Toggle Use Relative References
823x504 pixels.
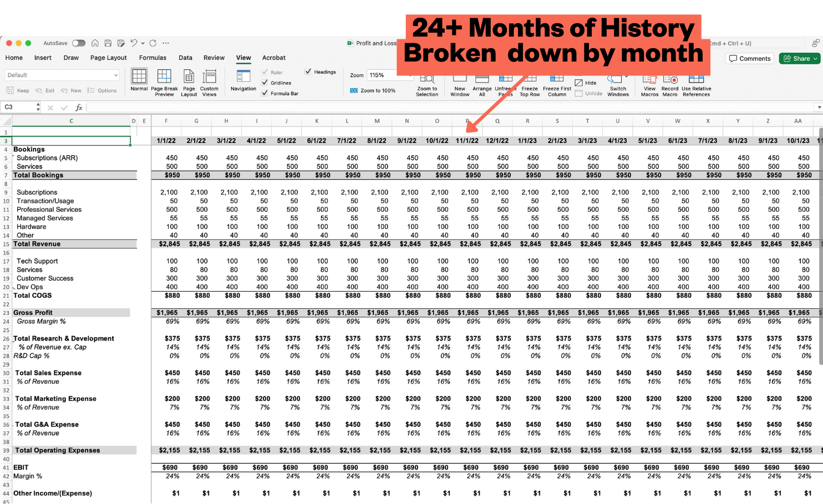[x=696, y=86]
